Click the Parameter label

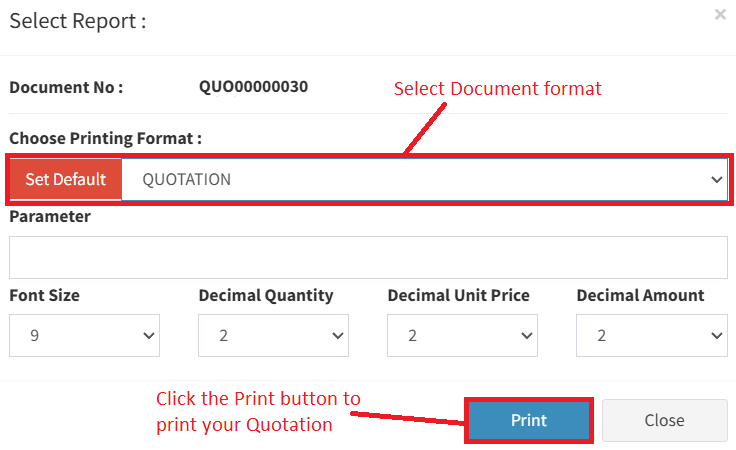coord(50,216)
